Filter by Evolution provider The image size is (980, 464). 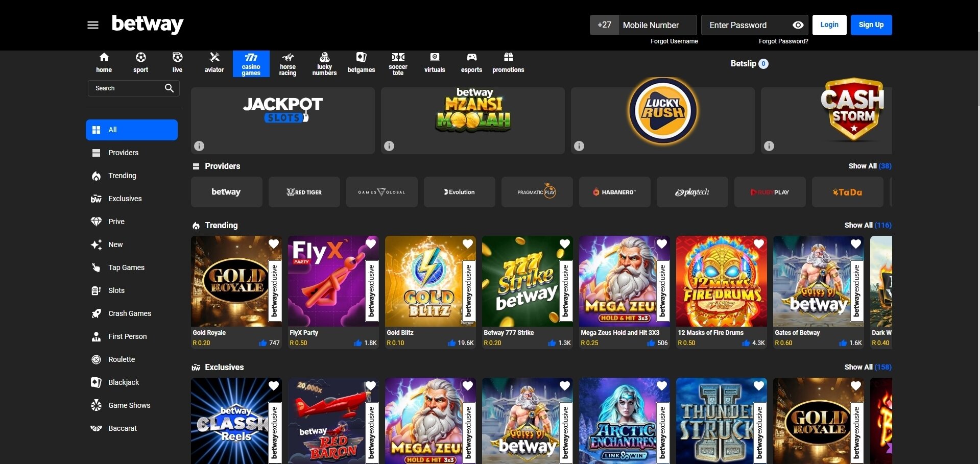tap(460, 192)
